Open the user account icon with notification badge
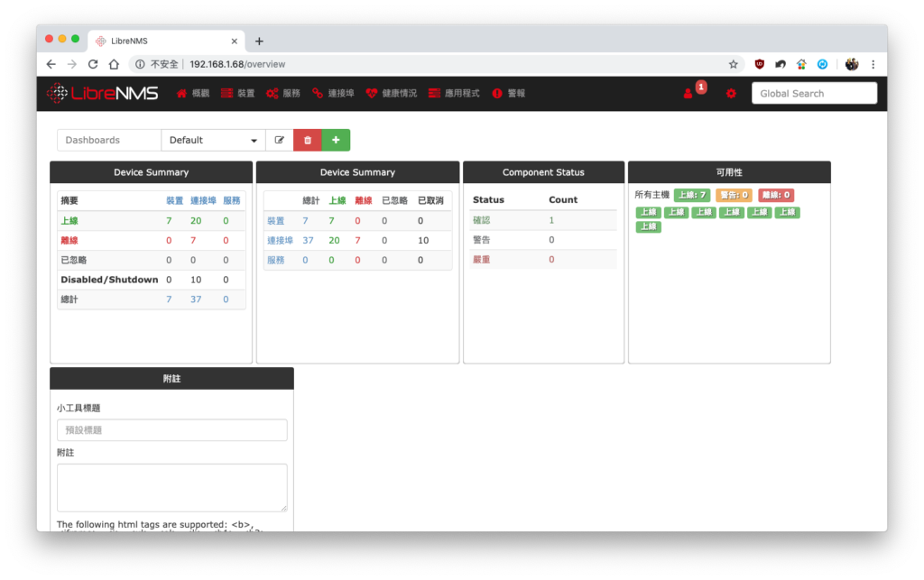The image size is (924, 580). click(x=688, y=94)
